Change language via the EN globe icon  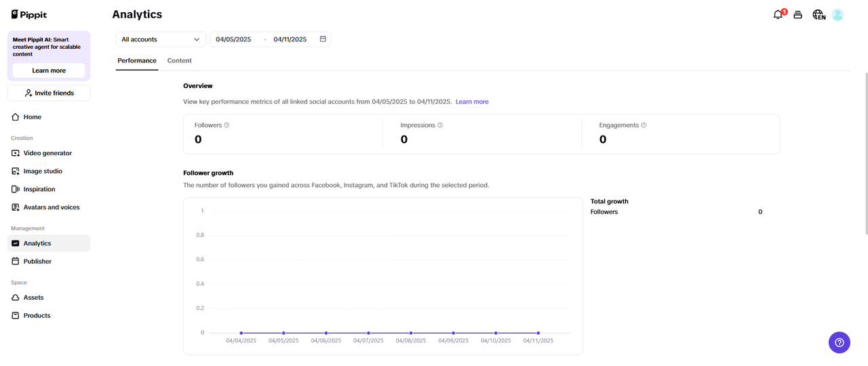(x=818, y=15)
